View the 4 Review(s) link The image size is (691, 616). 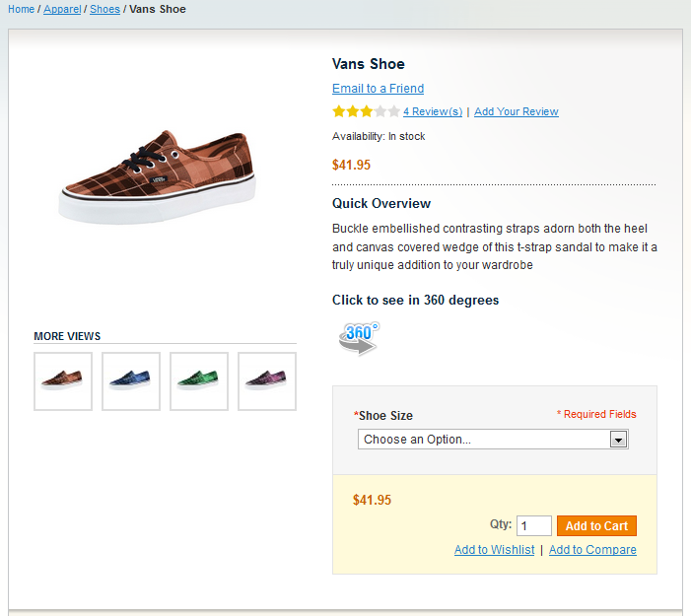433,111
